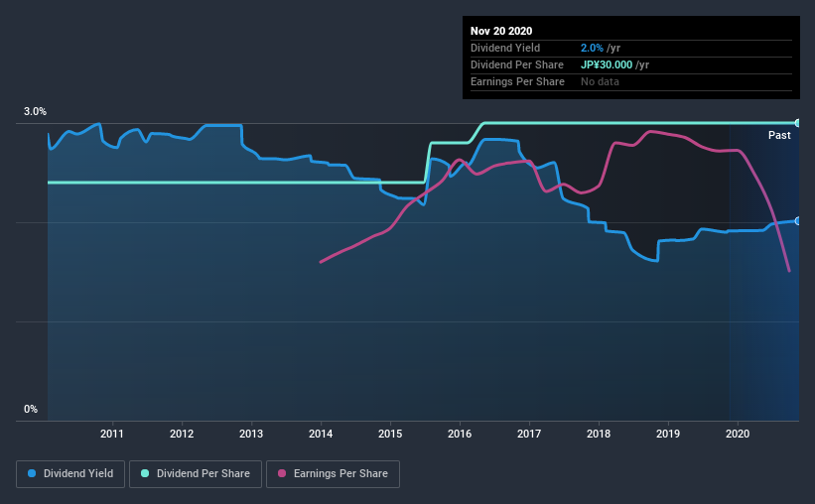
Task: Click the pink Earnings Per Share legend dot
Action: pyautogui.click(x=282, y=473)
